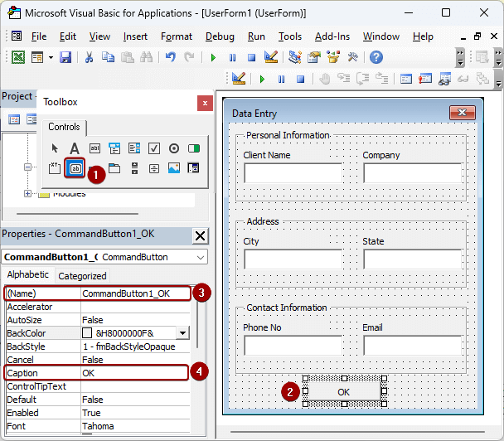Click View Code icon in Project panel
504x441 pixels.
pyautogui.click(x=14, y=119)
